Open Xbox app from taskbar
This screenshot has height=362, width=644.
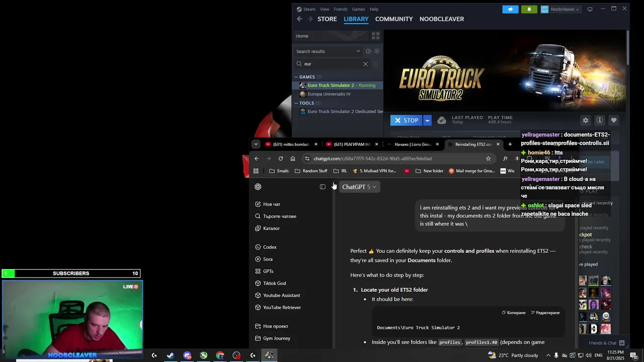click(x=203, y=355)
